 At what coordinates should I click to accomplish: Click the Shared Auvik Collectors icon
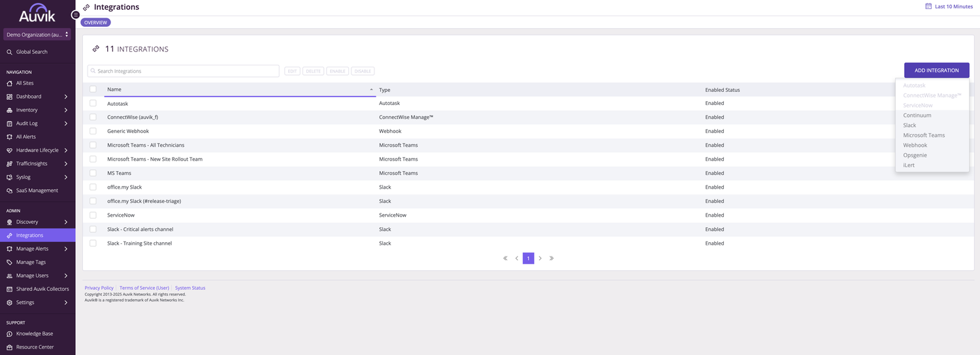pos(9,289)
